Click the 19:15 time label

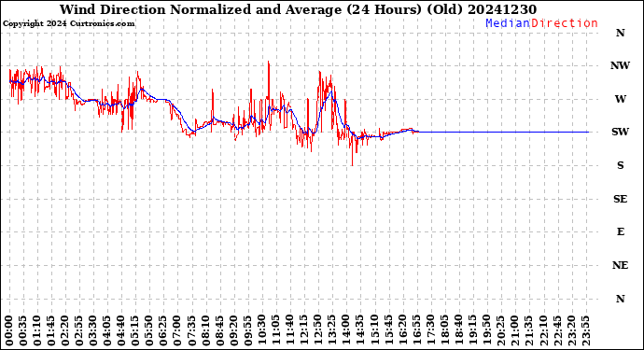(472, 330)
